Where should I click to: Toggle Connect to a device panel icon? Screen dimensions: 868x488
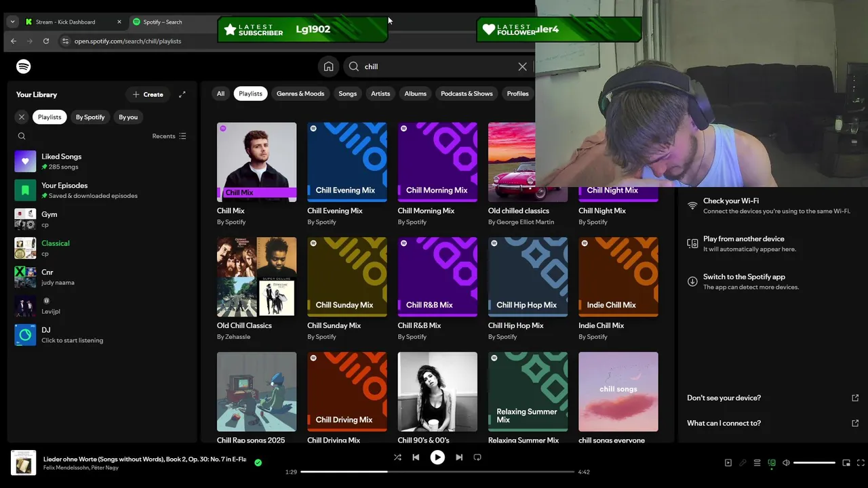[772, 463]
